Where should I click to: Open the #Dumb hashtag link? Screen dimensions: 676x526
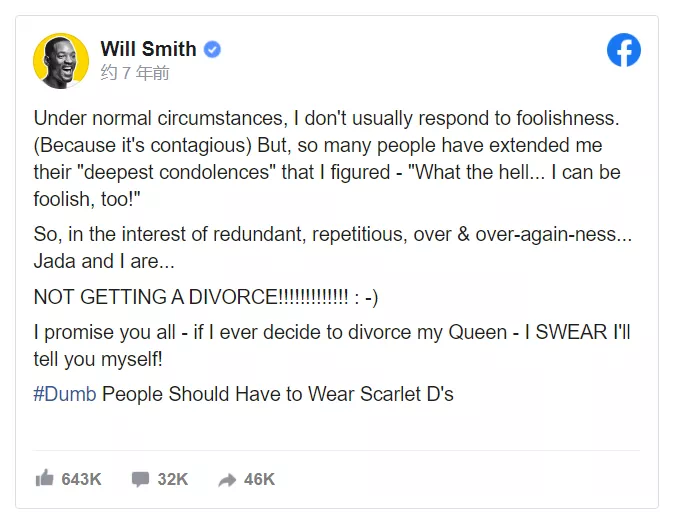click(x=65, y=394)
